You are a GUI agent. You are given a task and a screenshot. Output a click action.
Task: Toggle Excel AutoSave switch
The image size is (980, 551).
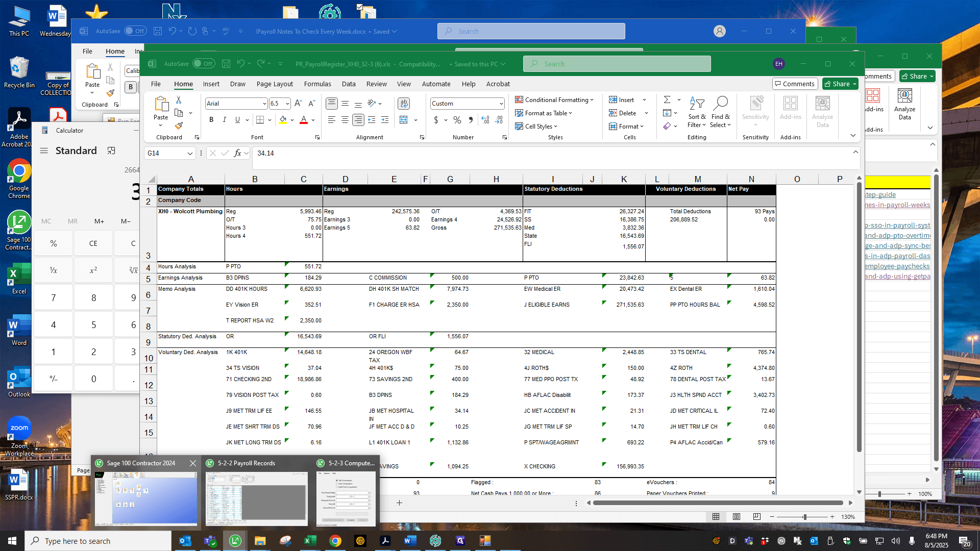point(204,64)
